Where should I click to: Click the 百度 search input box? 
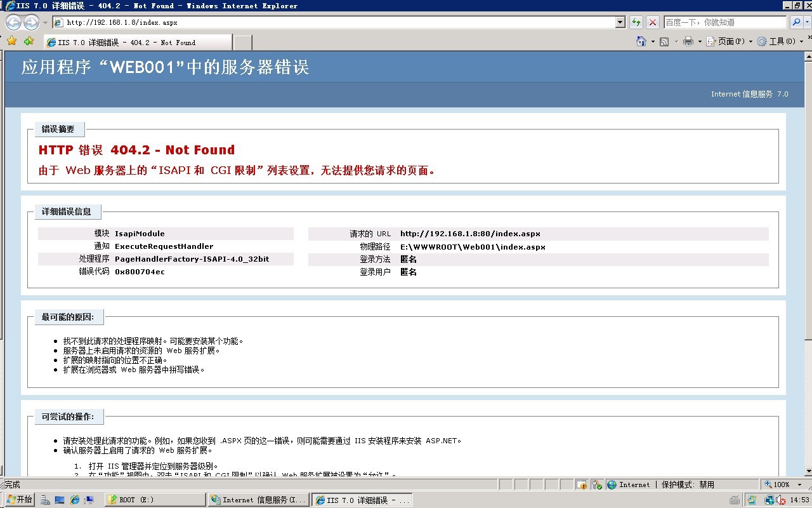(x=723, y=22)
